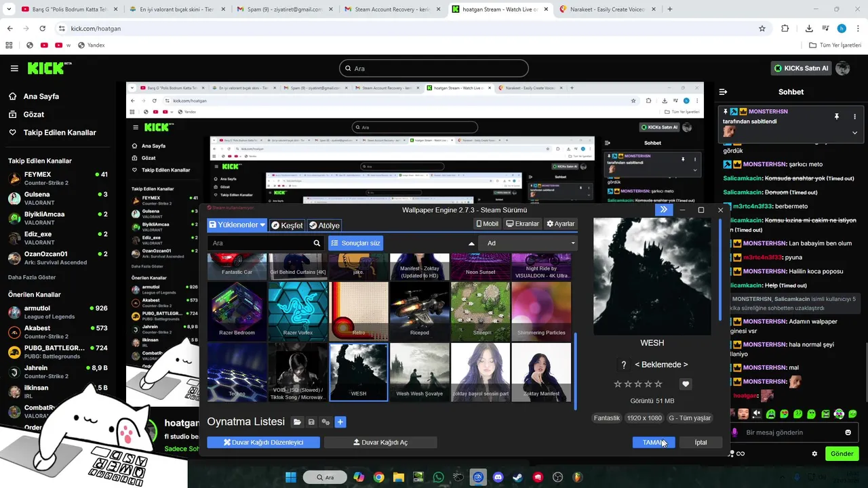Open playlist folder icon

(x=297, y=422)
